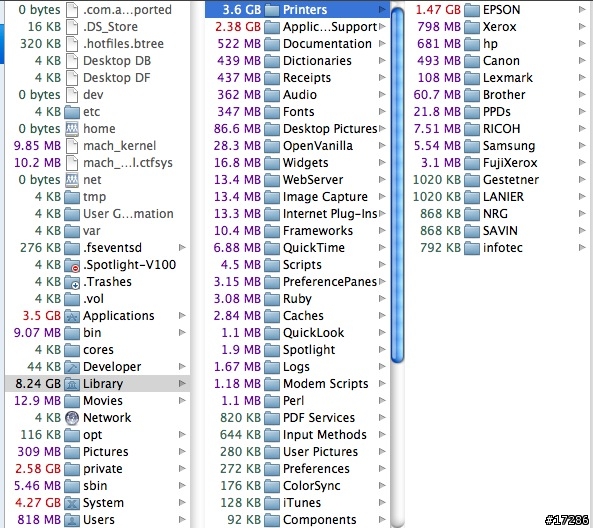Select the Desktop Pictures folder row
The image size is (593, 528).
click(x=298, y=129)
